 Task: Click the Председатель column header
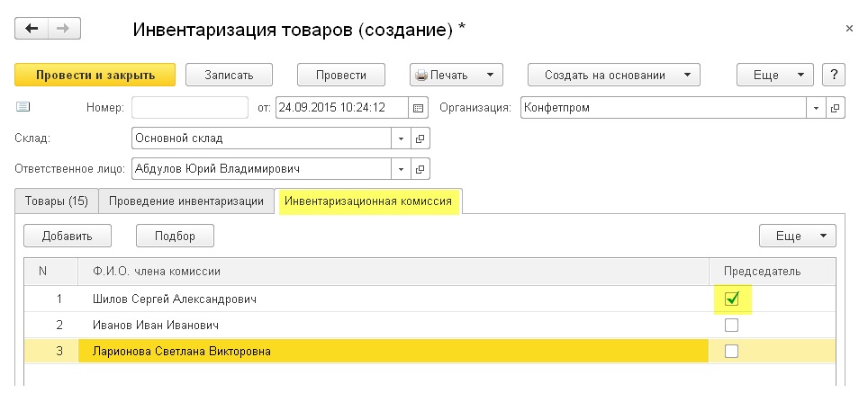[x=773, y=272]
